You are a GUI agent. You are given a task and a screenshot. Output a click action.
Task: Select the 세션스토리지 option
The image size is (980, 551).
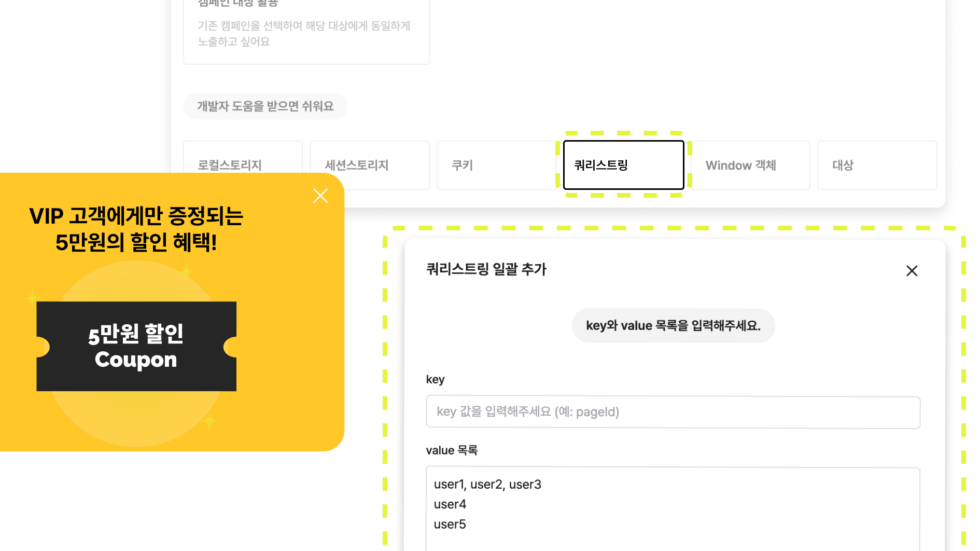coord(369,165)
